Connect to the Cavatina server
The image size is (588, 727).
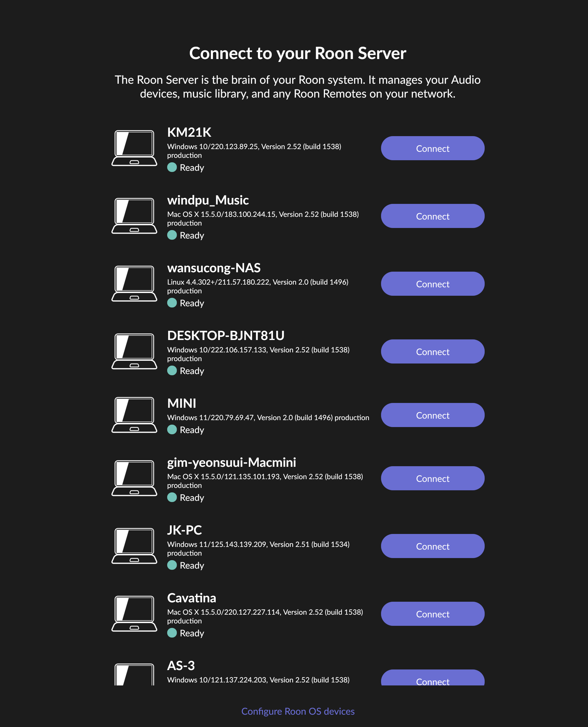click(433, 614)
